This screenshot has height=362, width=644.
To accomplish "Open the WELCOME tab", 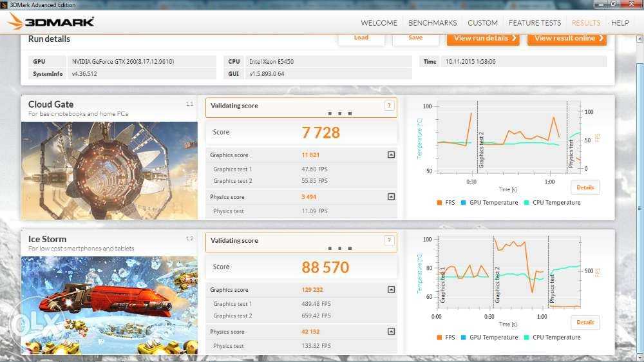I will tap(379, 23).
